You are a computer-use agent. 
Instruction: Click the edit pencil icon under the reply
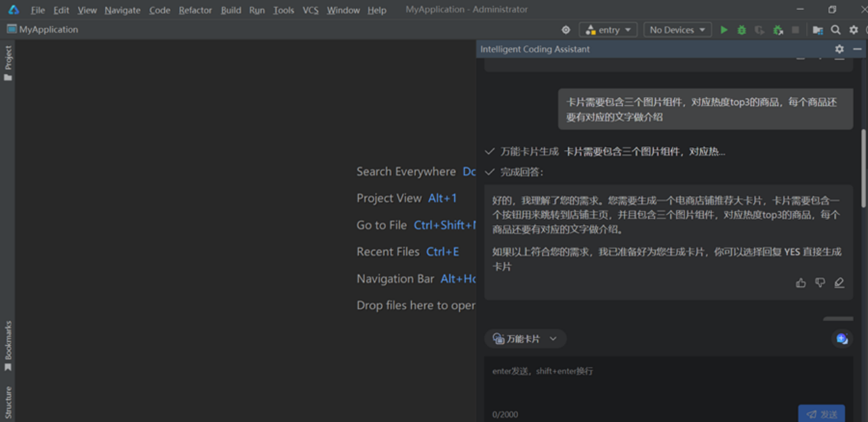click(x=840, y=283)
